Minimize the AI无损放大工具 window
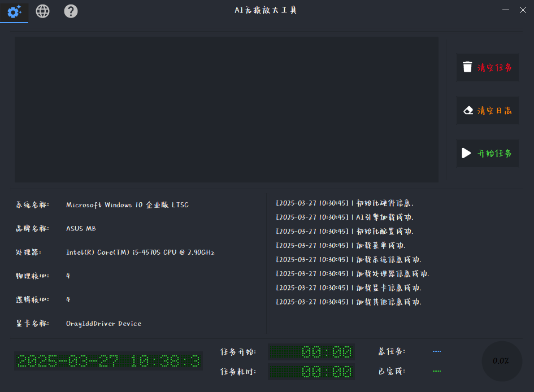 (506, 10)
